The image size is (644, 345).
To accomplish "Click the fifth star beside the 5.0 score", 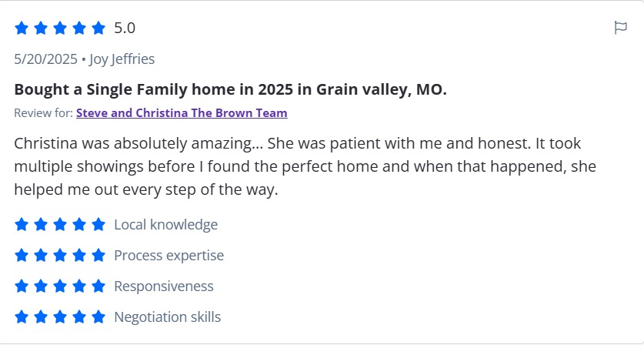I will click(x=98, y=28).
